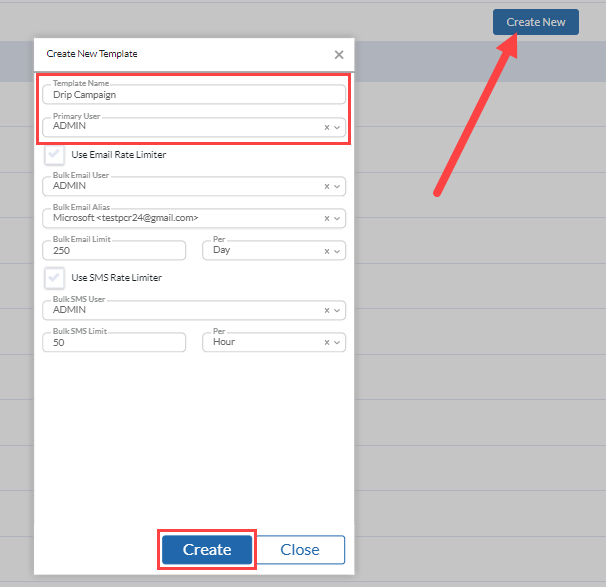Image resolution: width=606 pixels, height=587 pixels.
Task: Expand the Bulk SMS User dropdown arrow
Action: (337, 311)
